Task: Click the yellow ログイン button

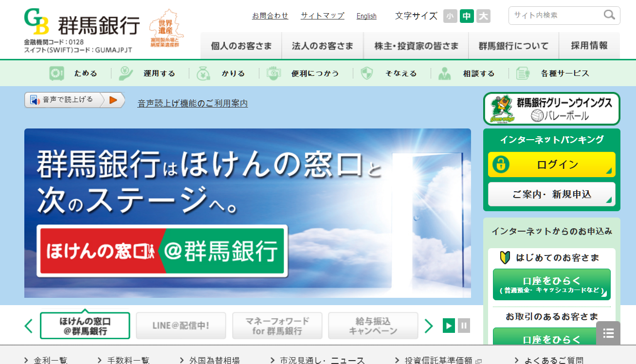Action: point(552,164)
